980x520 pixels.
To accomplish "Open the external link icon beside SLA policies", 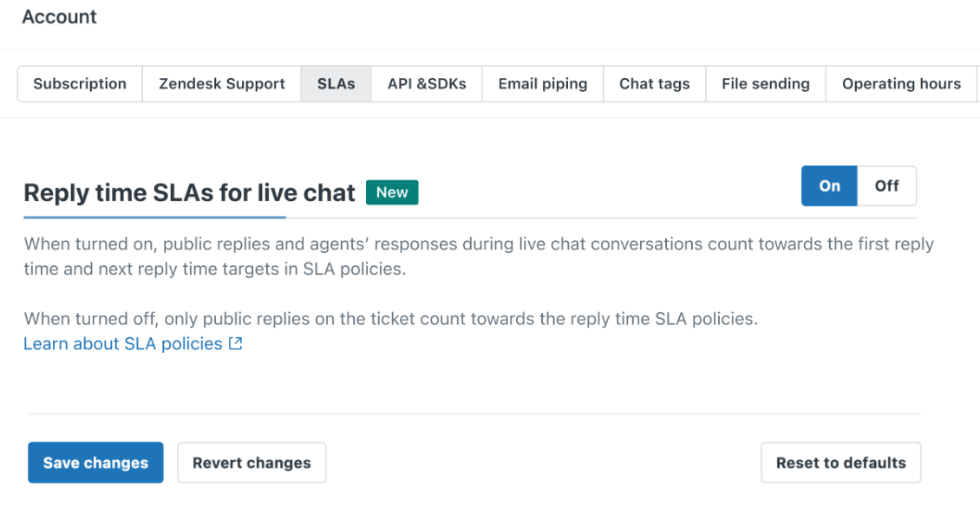I will pos(234,343).
